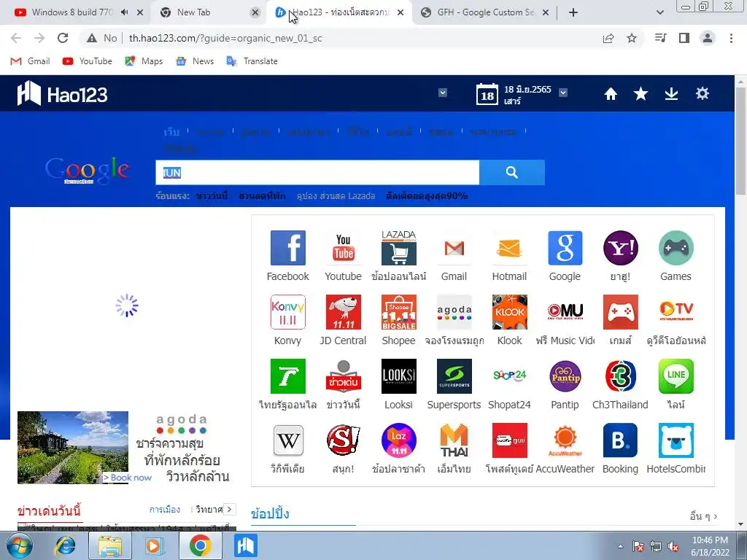Open the Chrome profile avatar

(x=708, y=38)
